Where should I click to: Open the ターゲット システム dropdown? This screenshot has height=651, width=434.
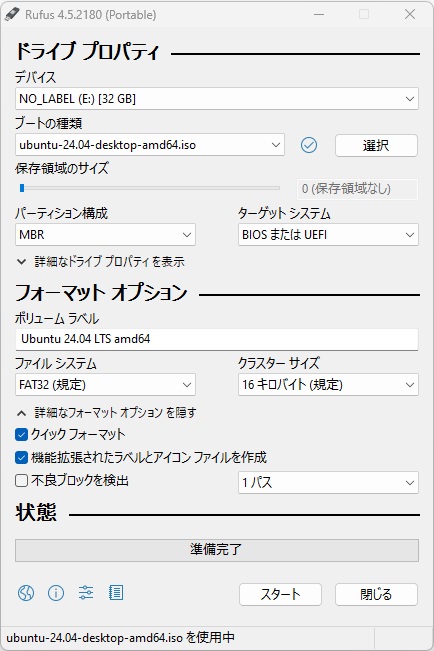point(328,235)
